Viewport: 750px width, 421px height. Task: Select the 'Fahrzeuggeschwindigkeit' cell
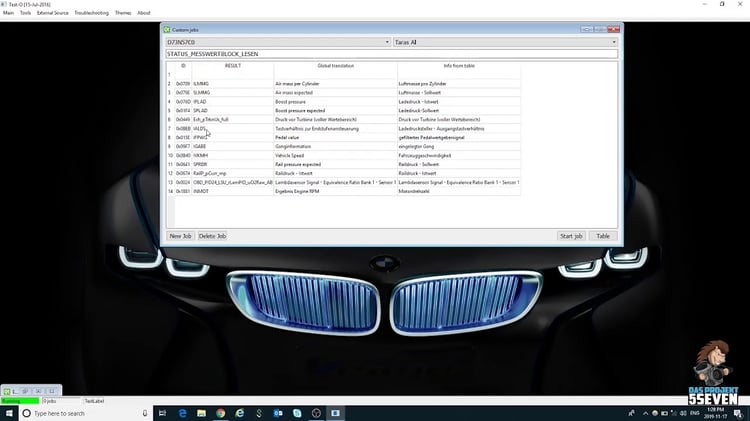point(459,155)
